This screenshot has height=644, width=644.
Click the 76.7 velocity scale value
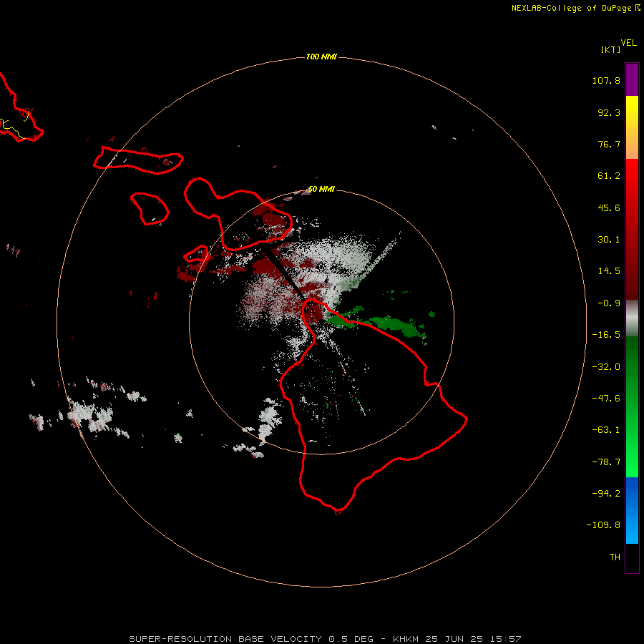[609, 144]
